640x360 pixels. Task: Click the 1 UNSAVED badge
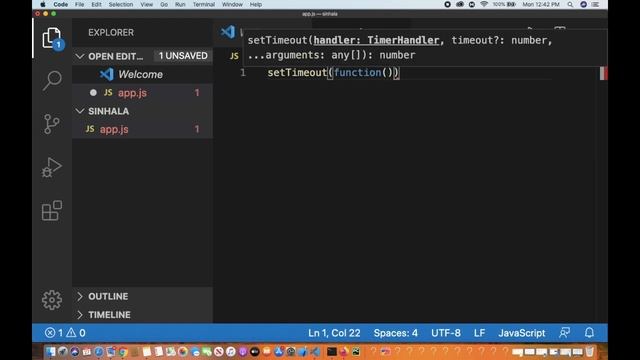pyautogui.click(x=183, y=56)
